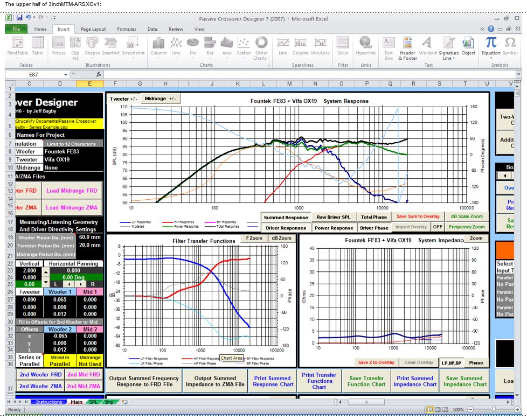Minimize the ribbon with the caret icon
Image resolution: width=527 pixels, height=420 pixels.
[482, 29]
